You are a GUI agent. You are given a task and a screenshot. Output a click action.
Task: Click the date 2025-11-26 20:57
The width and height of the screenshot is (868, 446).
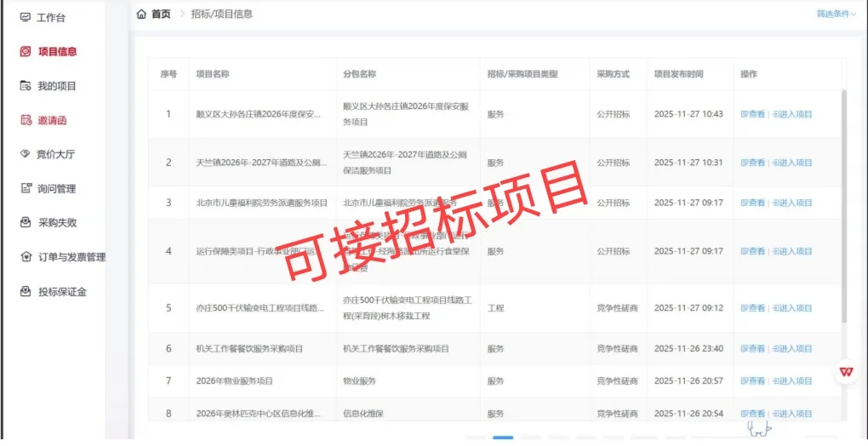(x=688, y=381)
